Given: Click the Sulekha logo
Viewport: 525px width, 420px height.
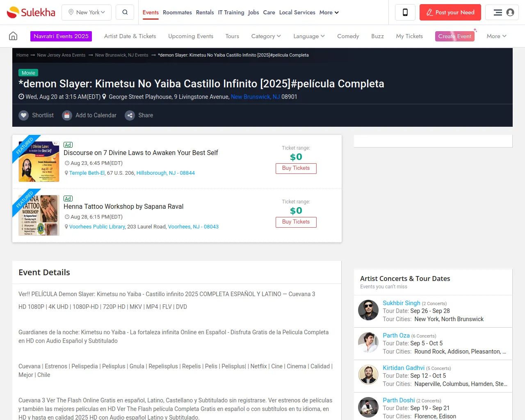Looking at the screenshot, I should pos(31,12).
